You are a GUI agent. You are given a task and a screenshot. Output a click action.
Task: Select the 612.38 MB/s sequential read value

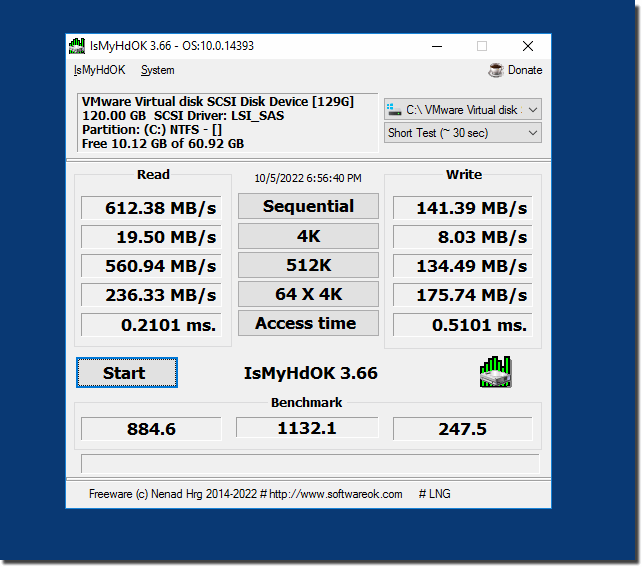click(151, 208)
